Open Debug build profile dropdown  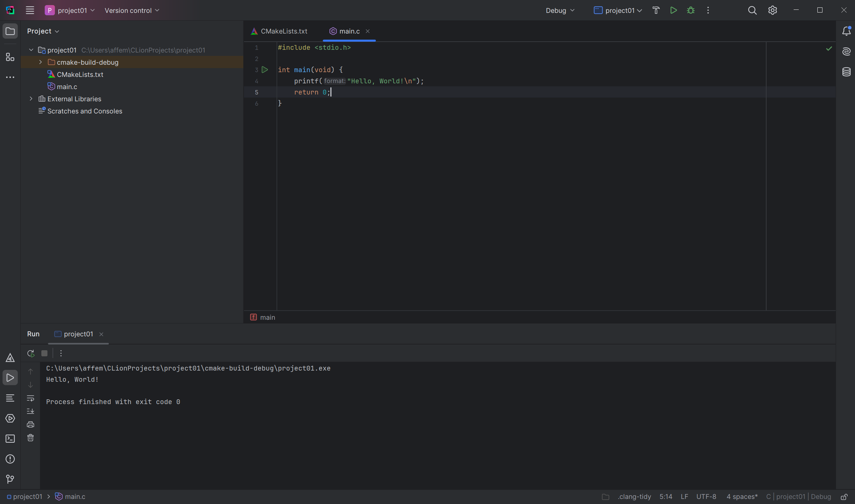[560, 10]
